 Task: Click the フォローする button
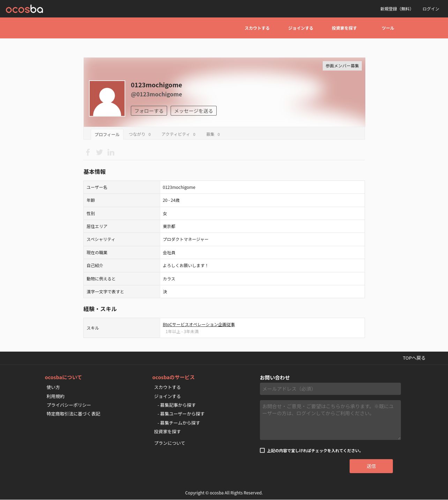149,111
